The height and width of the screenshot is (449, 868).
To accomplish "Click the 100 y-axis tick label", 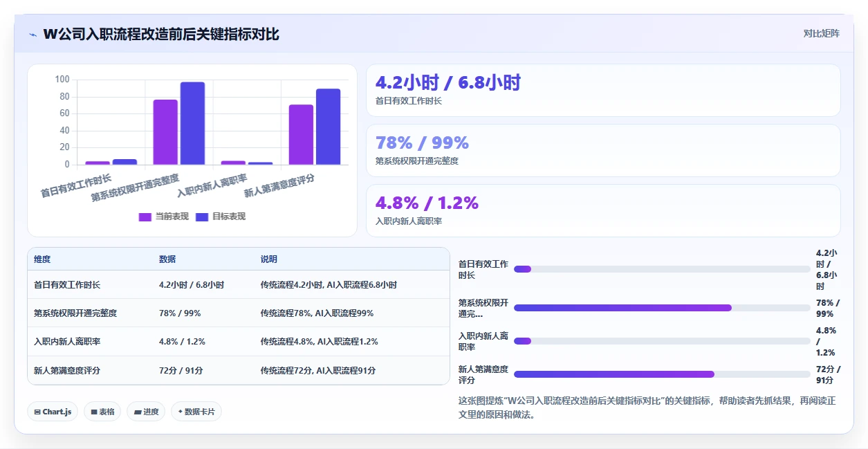I will tap(62, 80).
